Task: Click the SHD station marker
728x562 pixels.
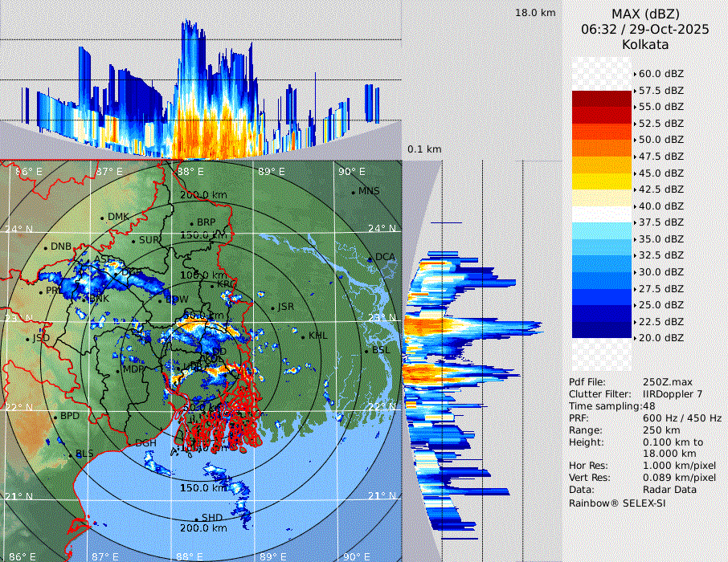Action: (196, 518)
